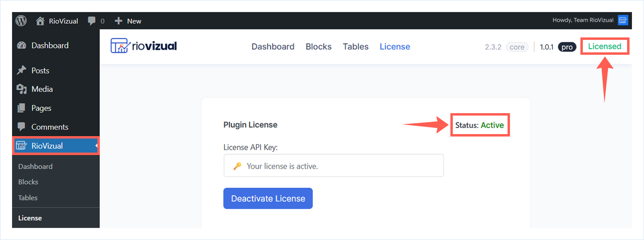644x240 pixels.
Task: Open the Media library menu
Action: [42, 89]
